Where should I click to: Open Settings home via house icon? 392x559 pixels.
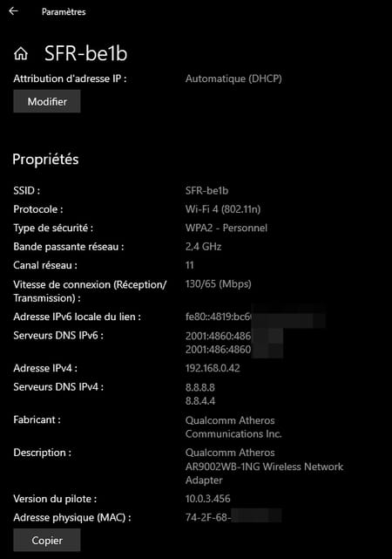(x=21, y=53)
